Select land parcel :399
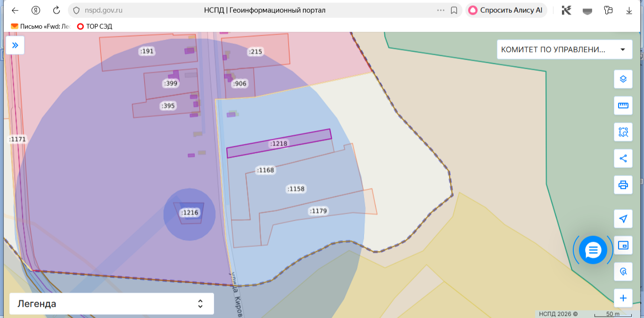Viewport: 644px width, 318px height. pyautogui.click(x=170, y=84)
